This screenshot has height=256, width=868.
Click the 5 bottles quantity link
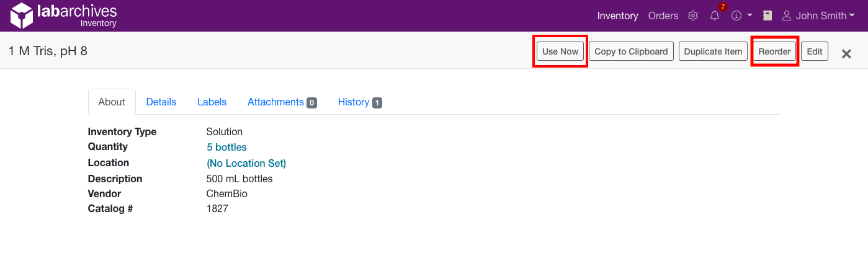(x=226, y=148)
